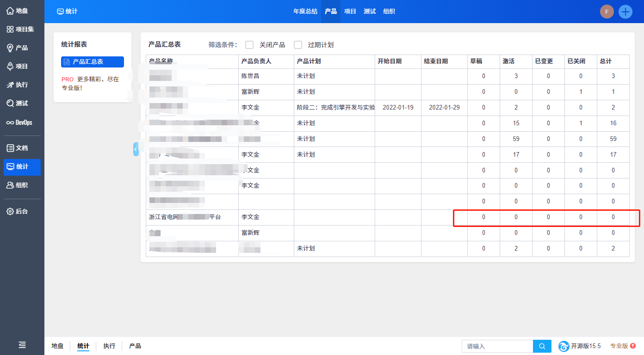This screenshot has height=355, width=644.
Task: Focus the 请输入 search input
Action: click(497, 346)
